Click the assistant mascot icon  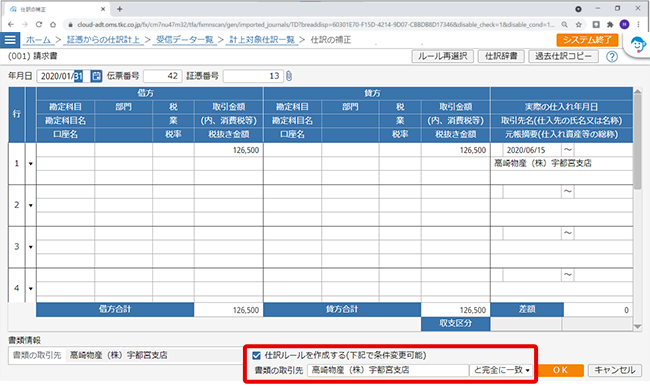pyautogui.click(x=638, y=45)
